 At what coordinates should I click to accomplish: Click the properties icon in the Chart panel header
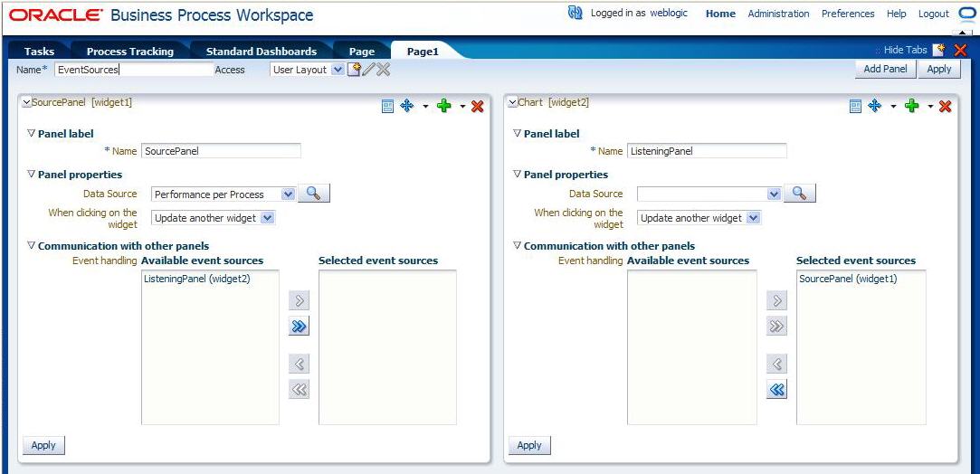tap(856, 107)
